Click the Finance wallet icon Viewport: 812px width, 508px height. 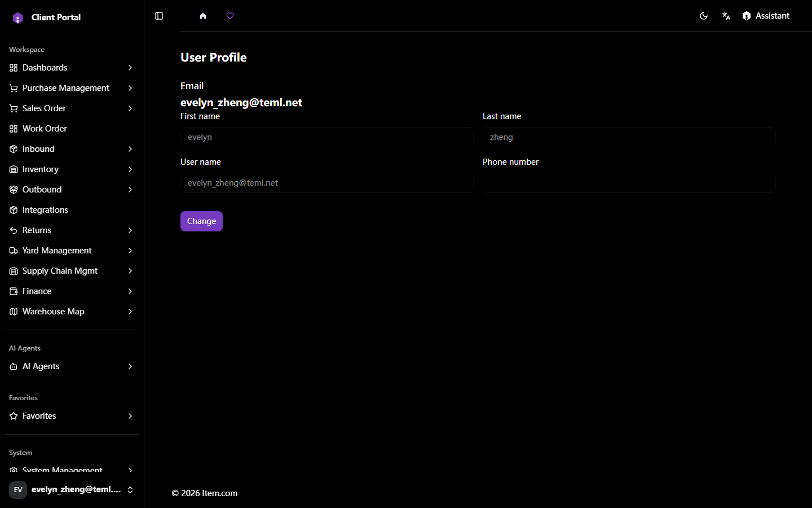coord(14,291)
